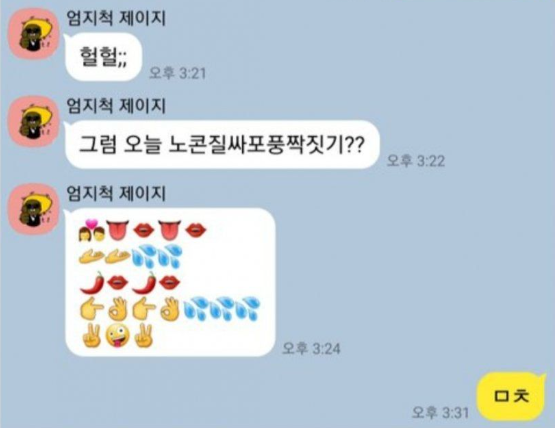Image resolution: width=555 pixels, height=428 pixels.
Task: Click the sweat droplets after the palm emojis
Action: (x=157, y=256)
